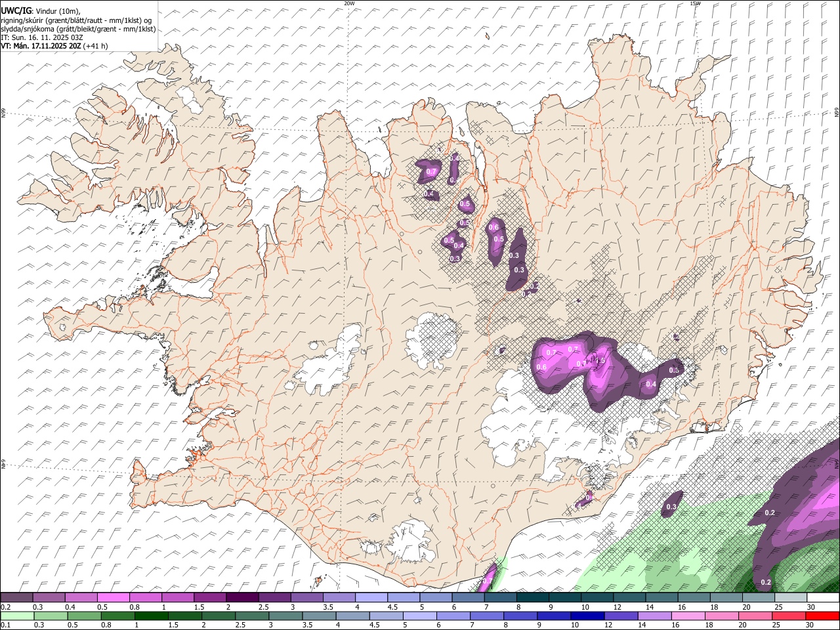The width and height of the screenshot is (840, 630).
Task: Click the '25' label under the lower colour bar
Action: coord(776,625)
